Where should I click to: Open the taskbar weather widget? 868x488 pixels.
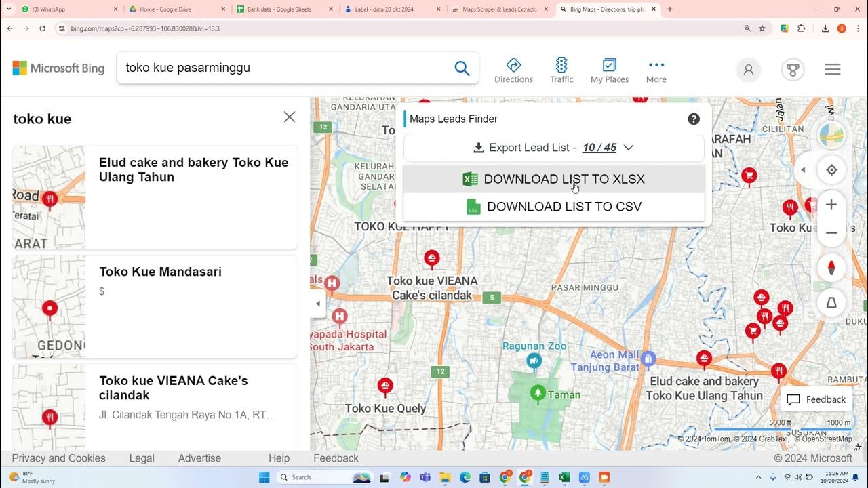pyautogui.click(x=33, y=477)
